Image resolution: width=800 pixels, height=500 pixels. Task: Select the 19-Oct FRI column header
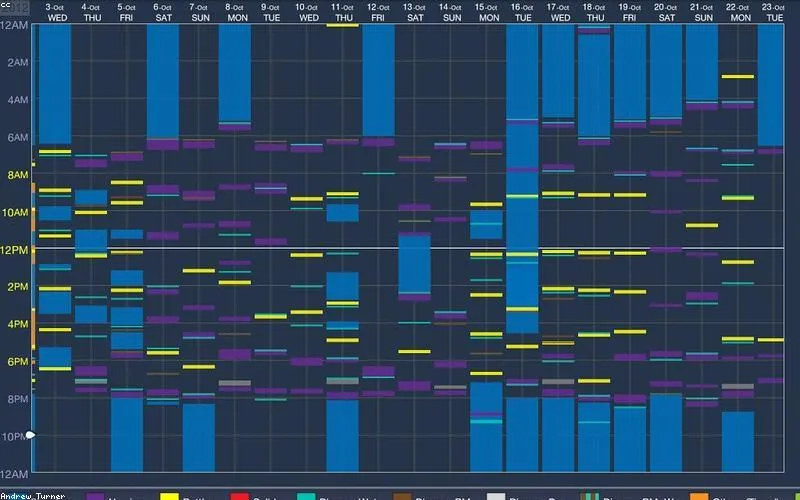pos(630,12)
